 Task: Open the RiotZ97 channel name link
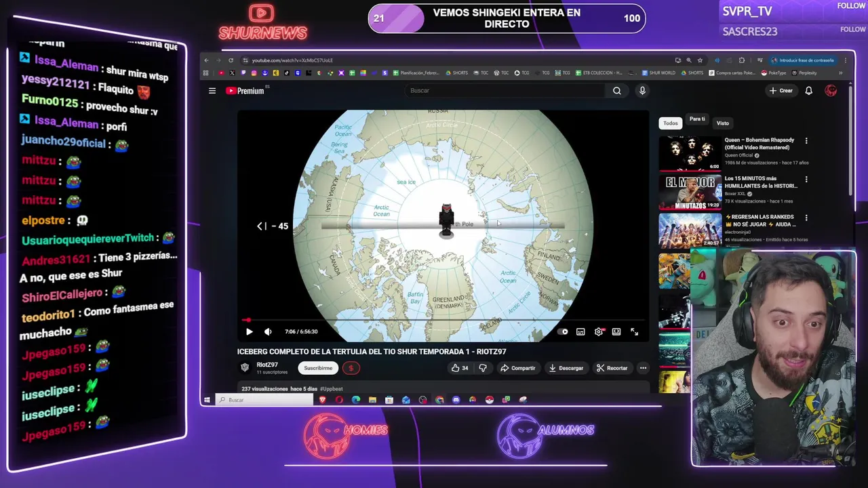[x=267, y=365]
